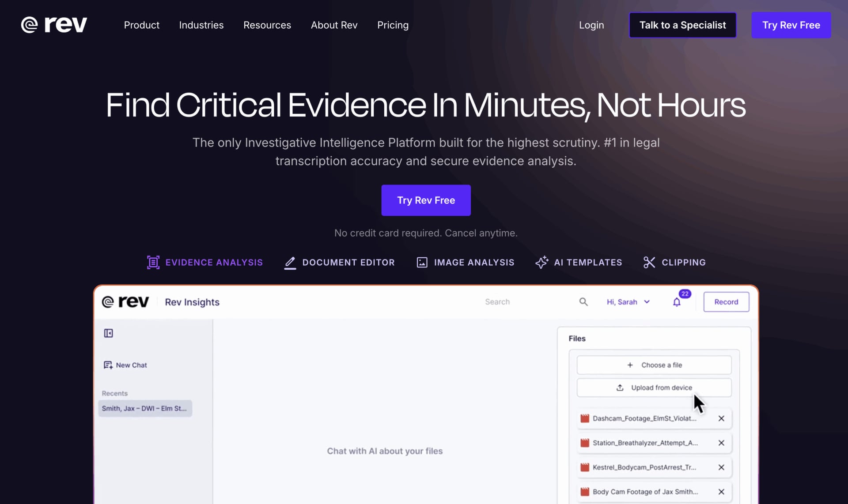Expand the Hi, Sarah account dropdown
The width and height of the screenshot is (848, 504).
point(628,302)
